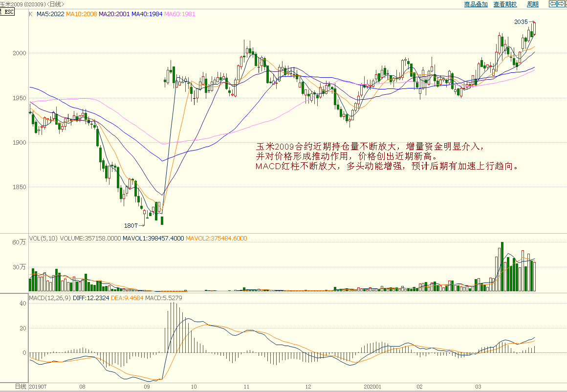Click the 2035 high price marker
Image resolution: width=567 pixels, height=392 pixels.
(x=521, y=22)
